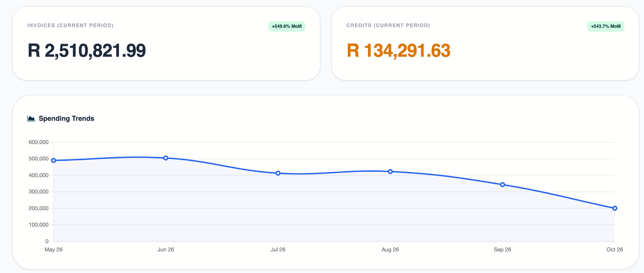Click the 200,000 y-axis label
Viewport: 644px width, 273px height.
coord(38,208)
